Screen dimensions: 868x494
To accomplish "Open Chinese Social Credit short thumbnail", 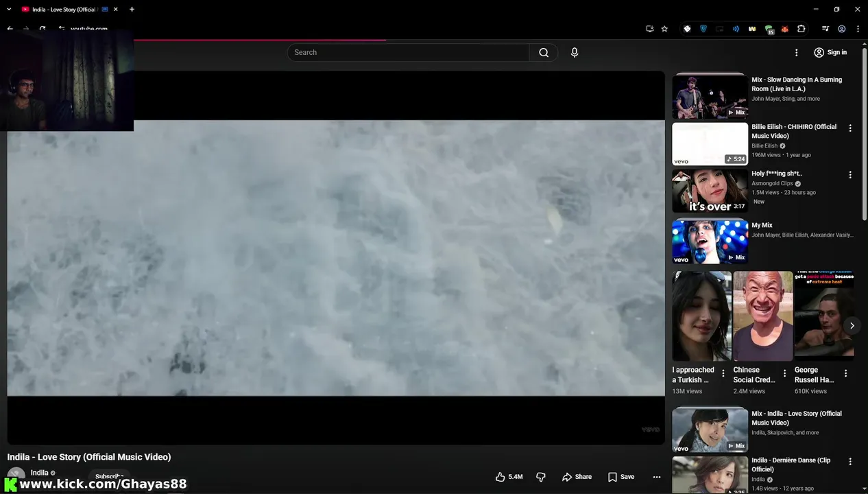I will point(763,316).
